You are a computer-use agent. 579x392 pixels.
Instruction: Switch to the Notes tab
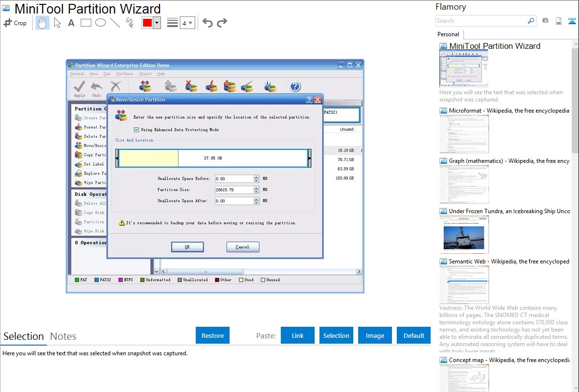point(63,336)
